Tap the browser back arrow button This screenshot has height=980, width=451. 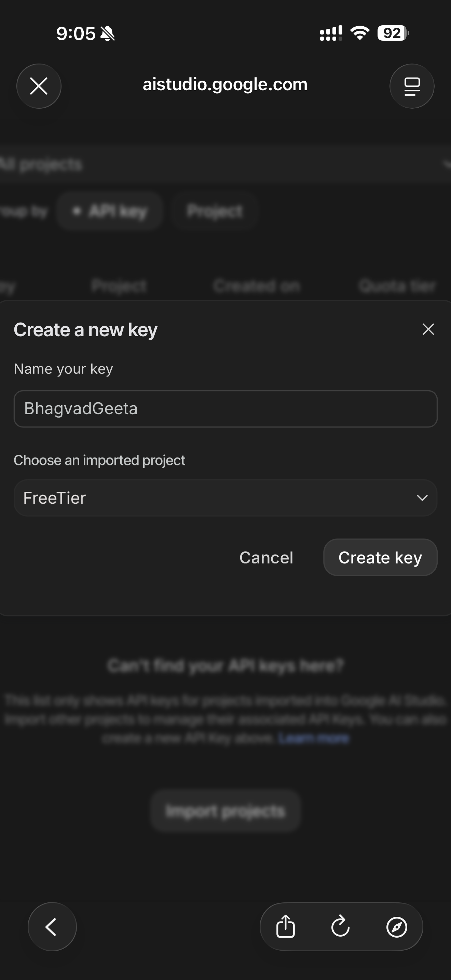coord(52,927)
